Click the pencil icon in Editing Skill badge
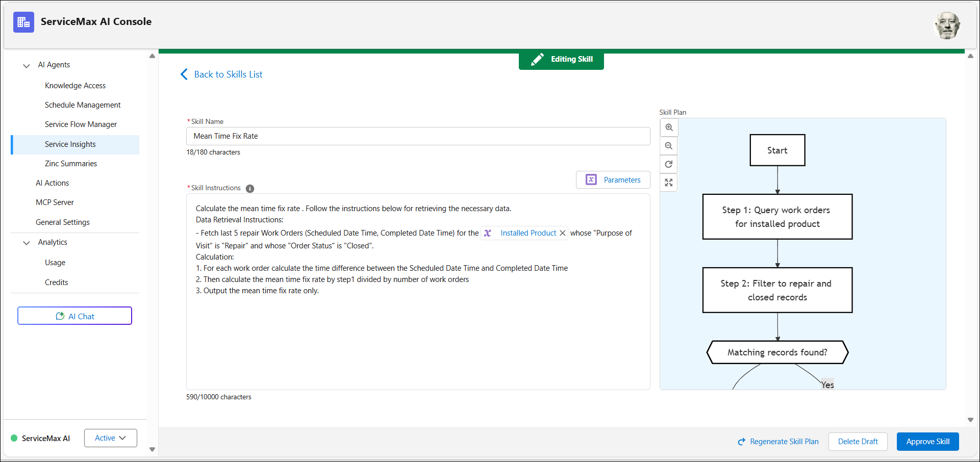 pyautogui.click(x=537, y=60)
